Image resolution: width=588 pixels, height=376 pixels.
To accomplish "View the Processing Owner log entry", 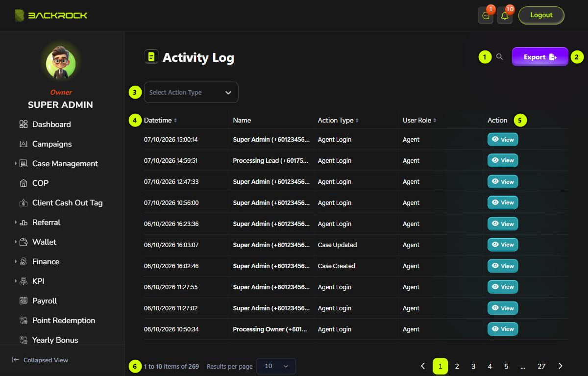I will point(503,329).
